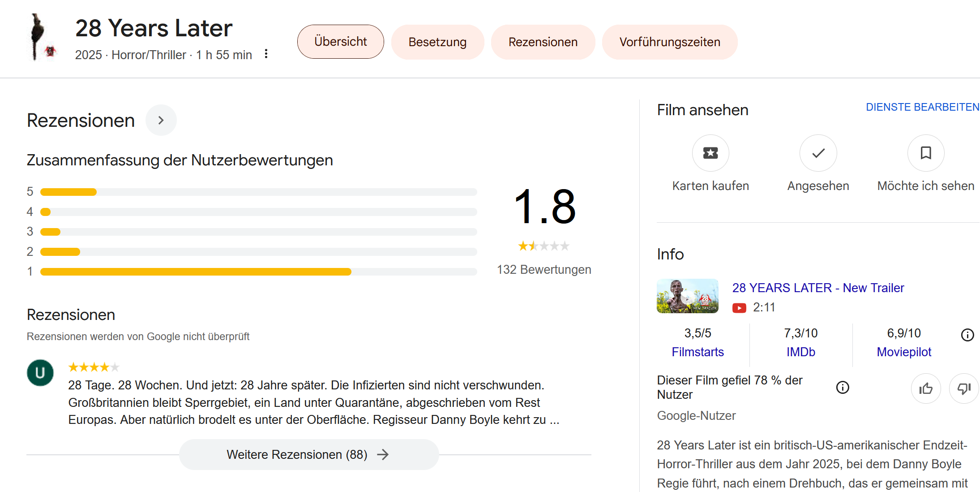
Task: Open the IMDb rating link
Action: tap(801, 352)
